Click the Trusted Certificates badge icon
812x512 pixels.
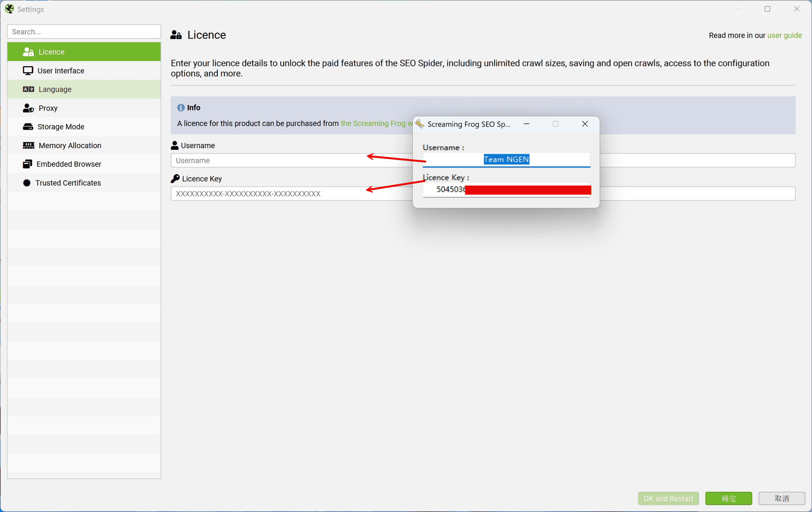pyautogui.click(x=27, y=183)
